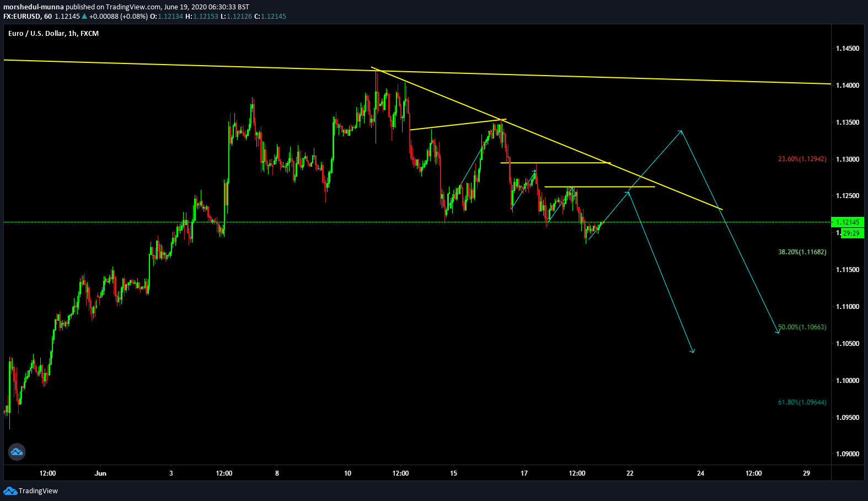Click the 1.13500 price axis label
Viewport: 868px width, 501px height.
[x=848, y=122]
